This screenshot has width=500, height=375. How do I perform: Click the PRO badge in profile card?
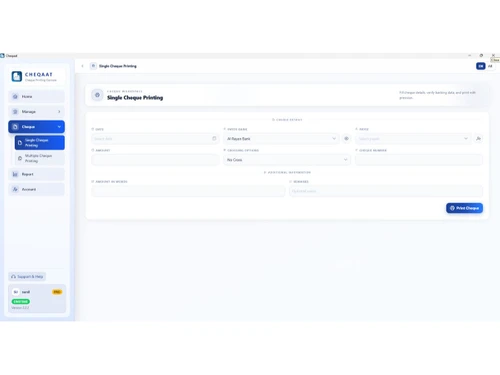(x=57, y=292)
